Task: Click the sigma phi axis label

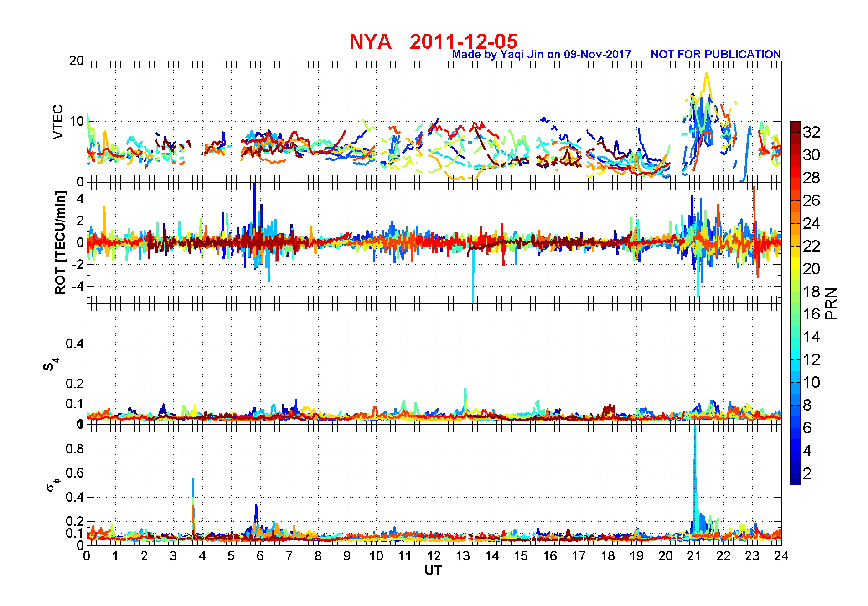Action: pos(52,484)
